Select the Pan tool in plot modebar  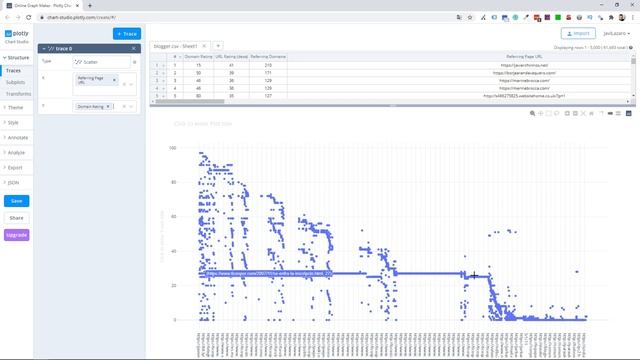pyautogui.click(x=541, y=113)
